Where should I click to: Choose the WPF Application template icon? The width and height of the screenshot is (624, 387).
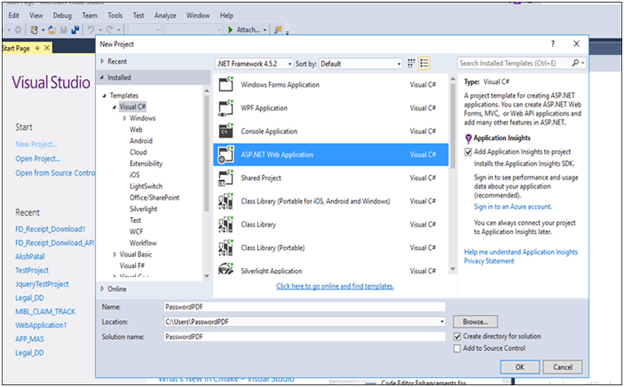click(226, 108)
